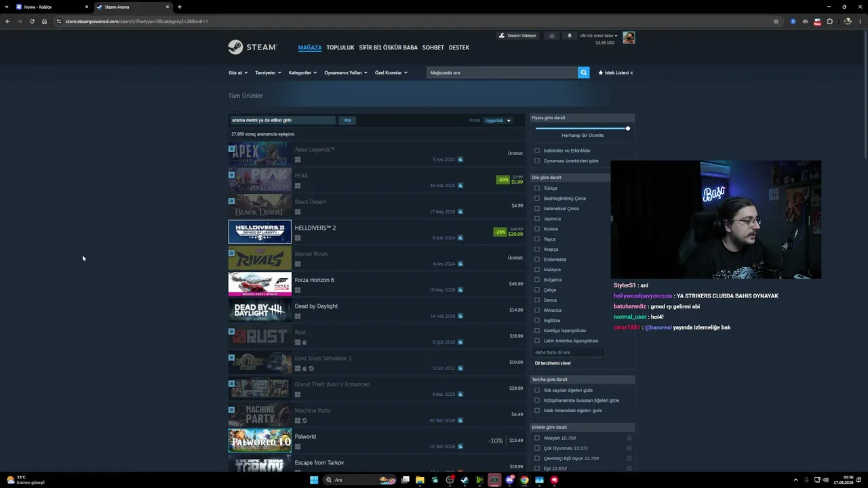868x488 pixels.
Task: Enable Yok sayılan öğeleri gizle
Action: [x=537, y=390]
